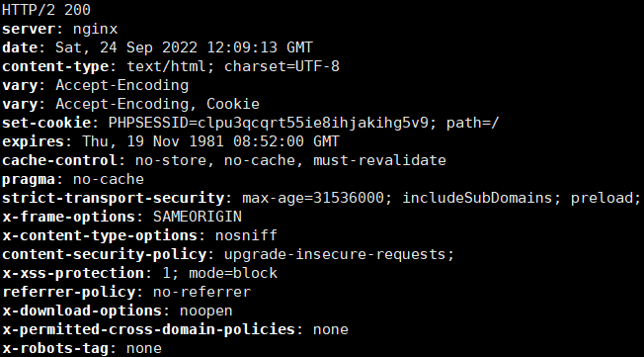Click the must-revalidate text
Screen dimensions: 644x357
coord(379,160)
